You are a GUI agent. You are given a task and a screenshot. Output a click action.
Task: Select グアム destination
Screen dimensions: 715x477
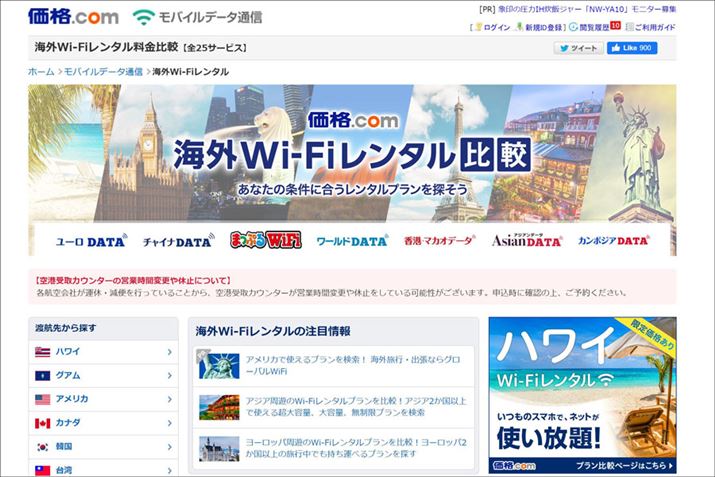pos(68,375)
